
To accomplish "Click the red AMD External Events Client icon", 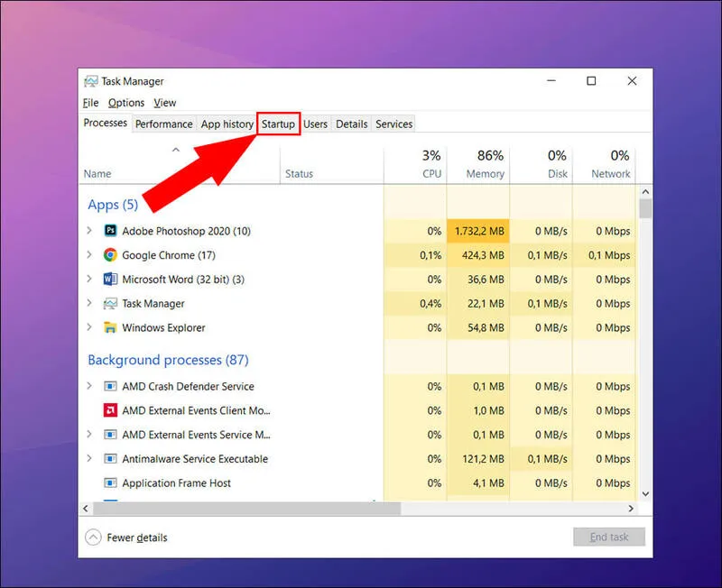I will tap(110, 410).
